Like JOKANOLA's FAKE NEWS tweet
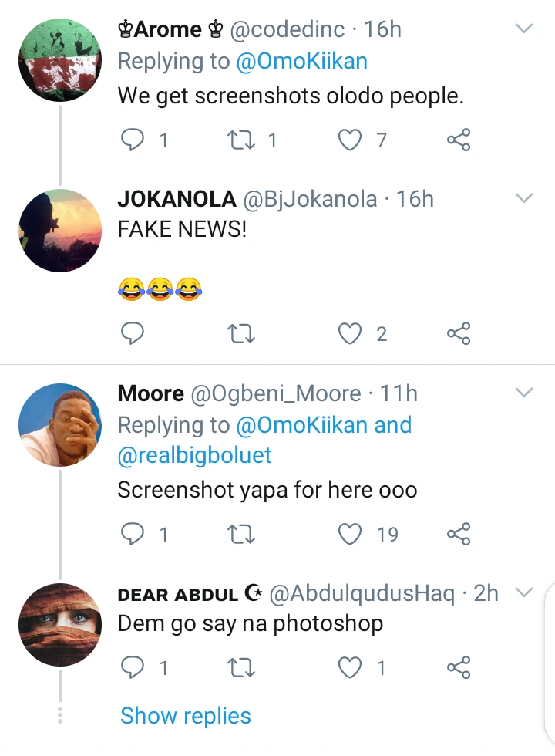This screenshot has width=555, height=756. (351, 333)
